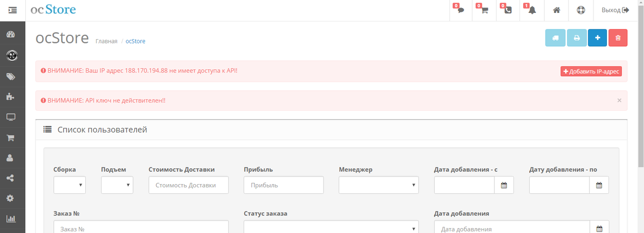Open System via sidebar gear icon
This screenshot has width=644, height=233.
click(x=10, y=199)
